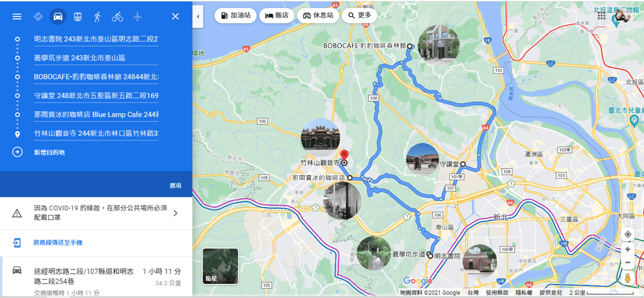Click 新增目的地 to add destination

pos(49,152)
